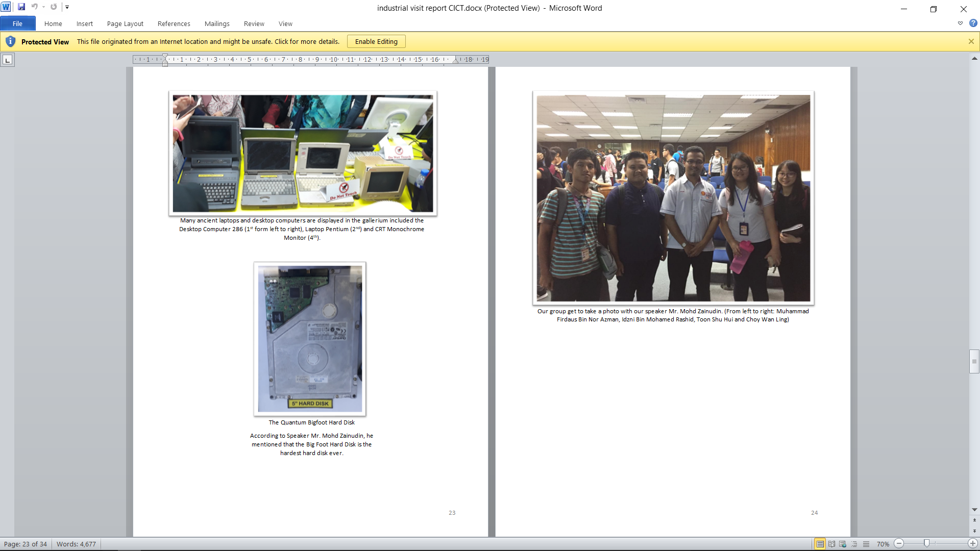Switch to Draft view in status bar
This screenshot has height=551, width=980.
(866, 544)
